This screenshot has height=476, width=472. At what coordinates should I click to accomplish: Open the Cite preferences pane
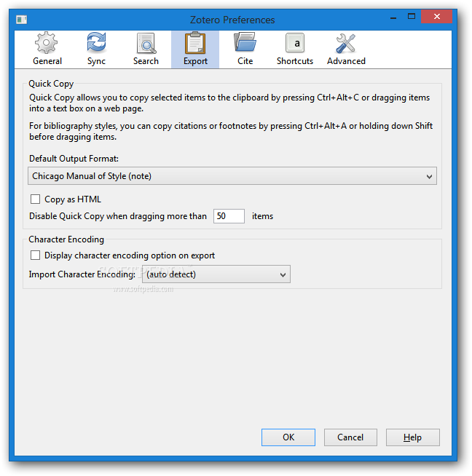(245, 49)
